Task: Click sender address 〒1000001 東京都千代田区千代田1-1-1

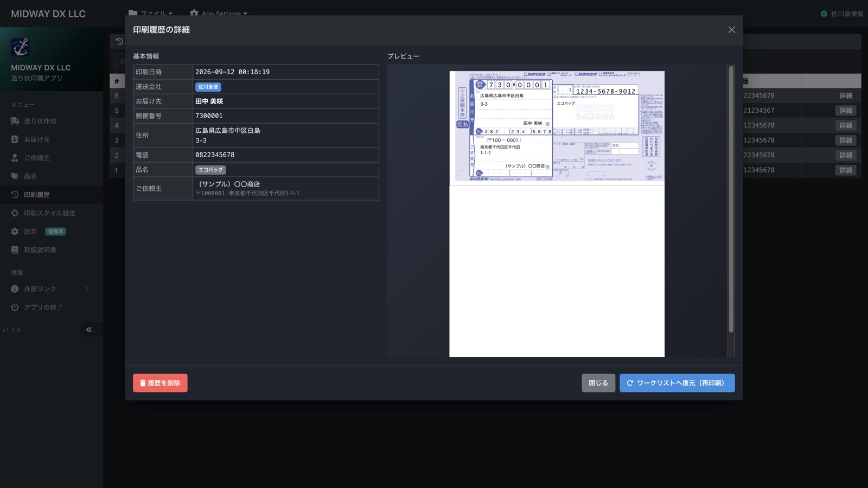Action: 247,194
